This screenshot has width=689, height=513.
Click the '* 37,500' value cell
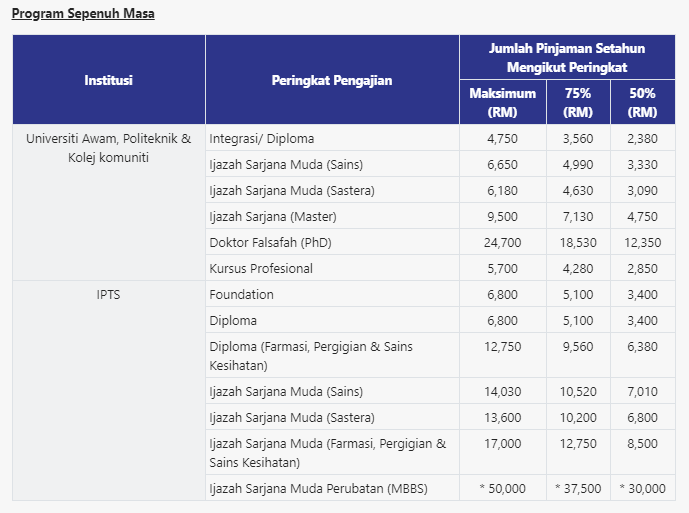tap(578, 488)
